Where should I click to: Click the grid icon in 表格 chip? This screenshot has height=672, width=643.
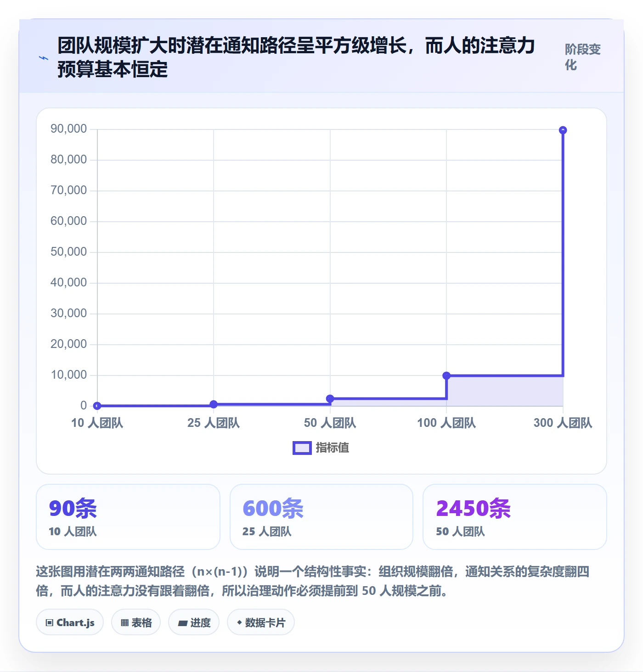[x=125, y=623]
